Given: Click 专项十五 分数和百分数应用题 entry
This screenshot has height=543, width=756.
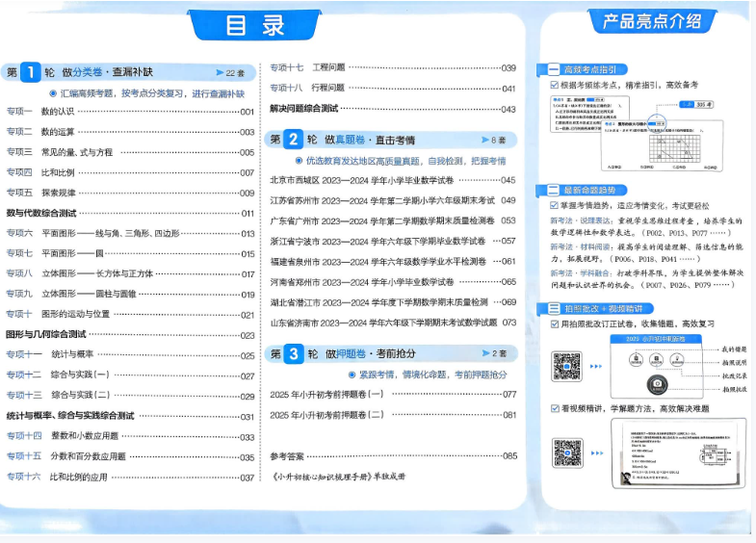Looking at the screenshot, I should coord(130,456).
